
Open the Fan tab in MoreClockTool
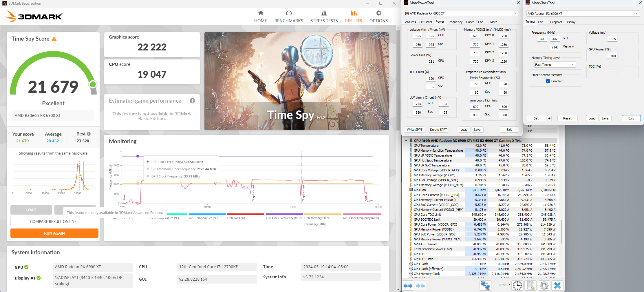pos(541,22)
